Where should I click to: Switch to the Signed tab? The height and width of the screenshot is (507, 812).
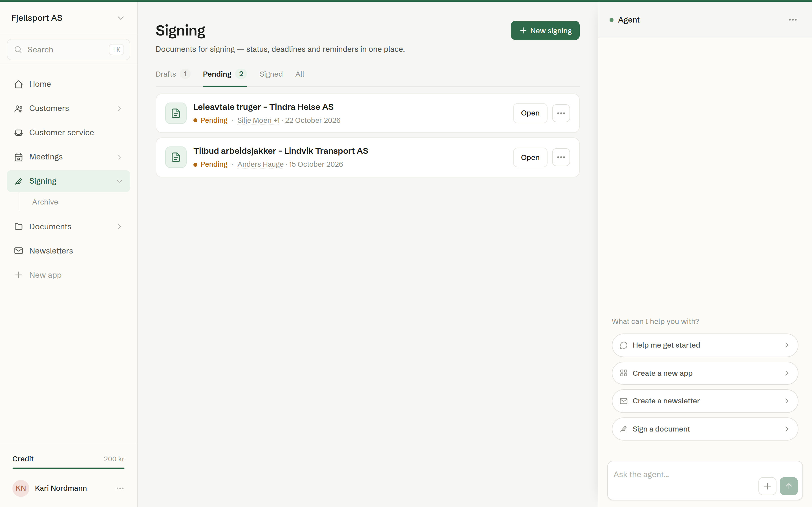click(x=271, y=74)
